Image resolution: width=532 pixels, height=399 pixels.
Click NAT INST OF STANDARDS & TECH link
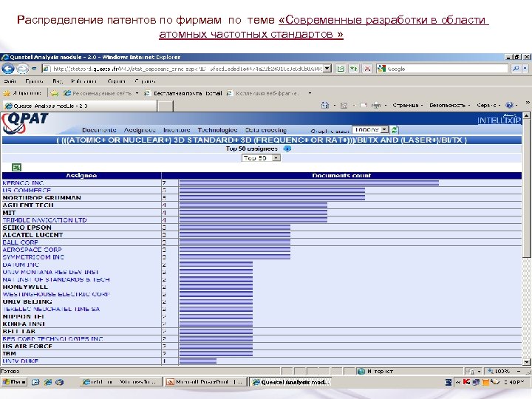tap(56, 279)
